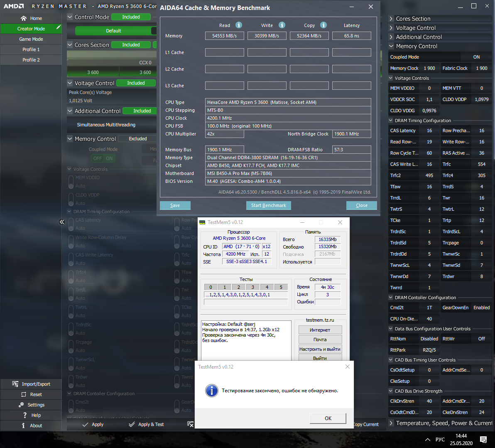
Task: Open the Help entry
Action: [x=31, y=415]
